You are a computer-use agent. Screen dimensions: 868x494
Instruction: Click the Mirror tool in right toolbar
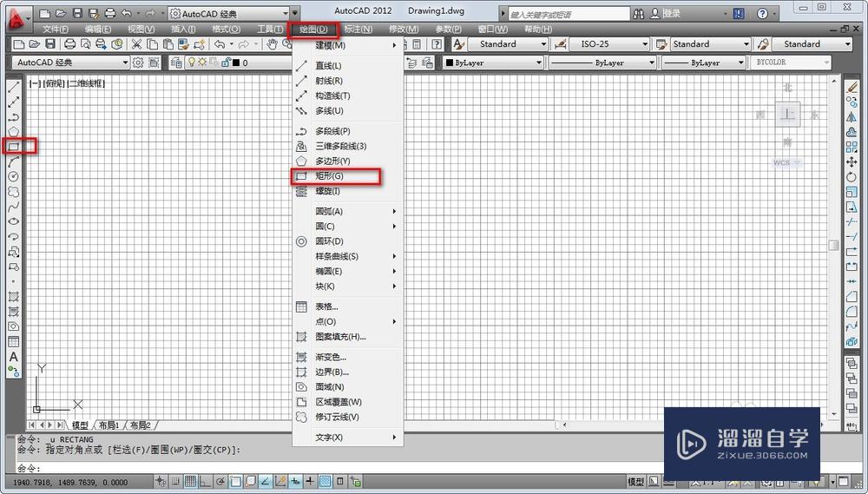[x=852, y=117]
